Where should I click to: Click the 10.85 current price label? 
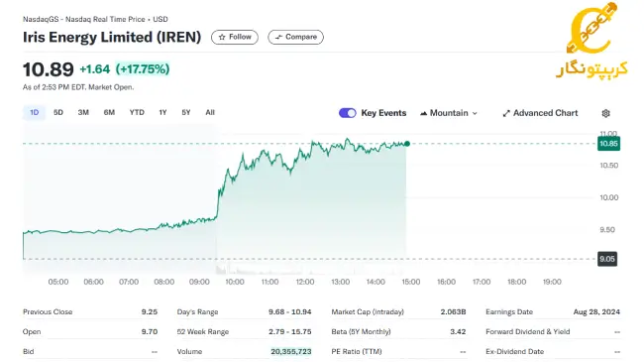[x=608, y=144]
